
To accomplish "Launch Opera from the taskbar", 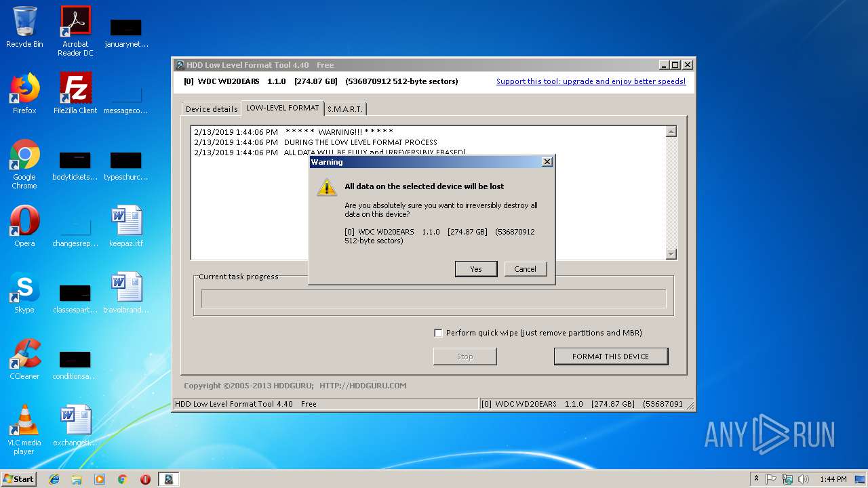I will tap(145, 479).
